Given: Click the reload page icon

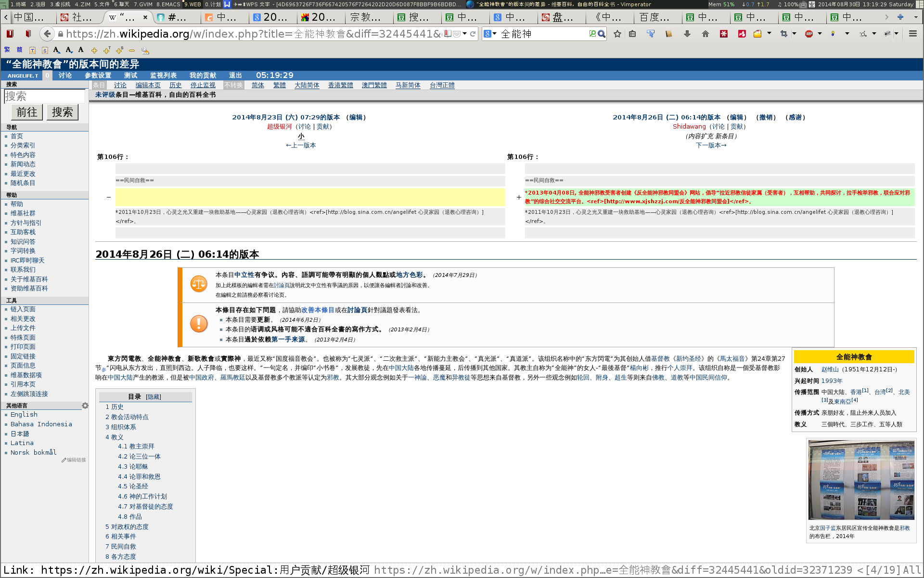Looking at the screenshot, I should [x=473, y=34].
